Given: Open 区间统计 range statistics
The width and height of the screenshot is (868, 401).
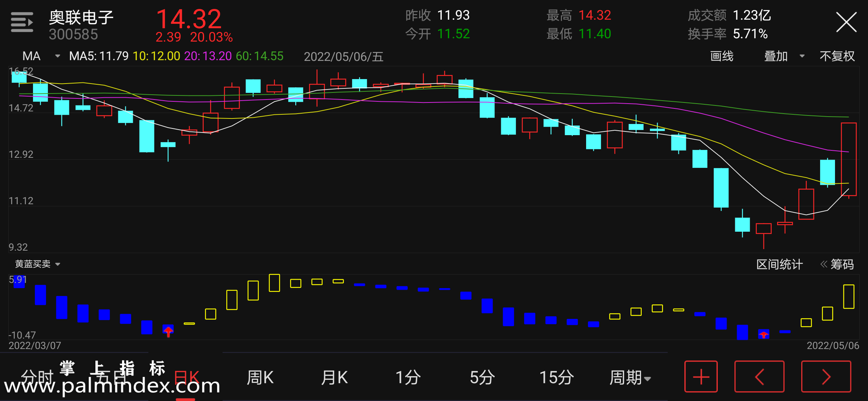Looking at the screenshot, I should pyautogui.click(x=779, y=264).
